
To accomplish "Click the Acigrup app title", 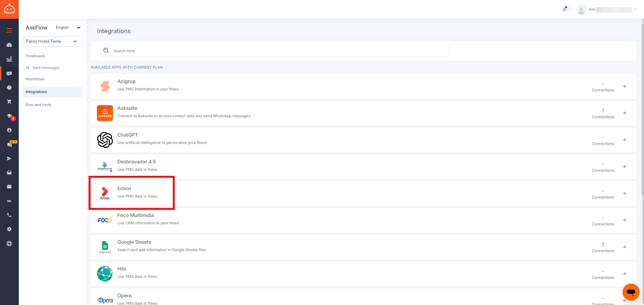I will coord(126,82).
